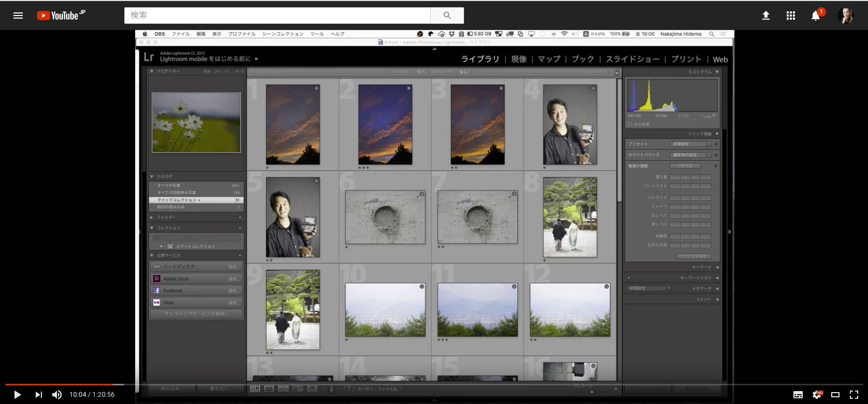868x404 pixels.
Task: Switch to theater mode
Action: click(x=835, y=395)
